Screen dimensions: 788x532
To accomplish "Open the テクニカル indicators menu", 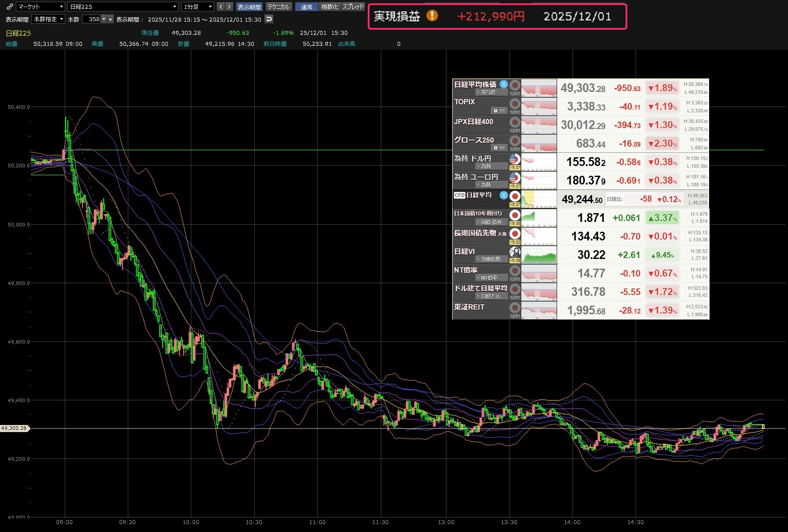I will [x=279, y=7].
